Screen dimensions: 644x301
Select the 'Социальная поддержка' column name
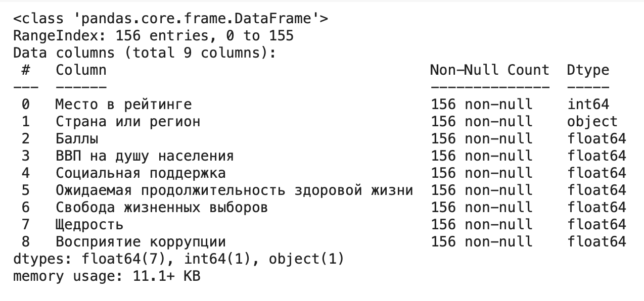pos(141,173)
